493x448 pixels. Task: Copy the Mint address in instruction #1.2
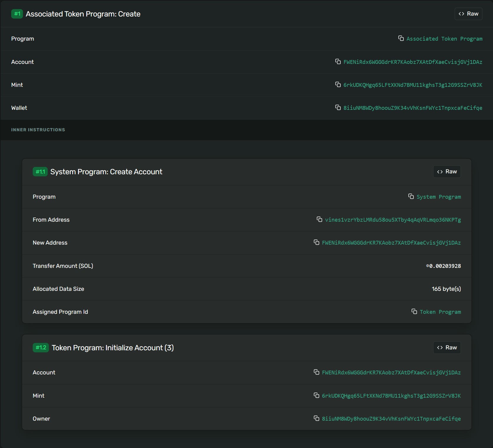tap(316, 395)
